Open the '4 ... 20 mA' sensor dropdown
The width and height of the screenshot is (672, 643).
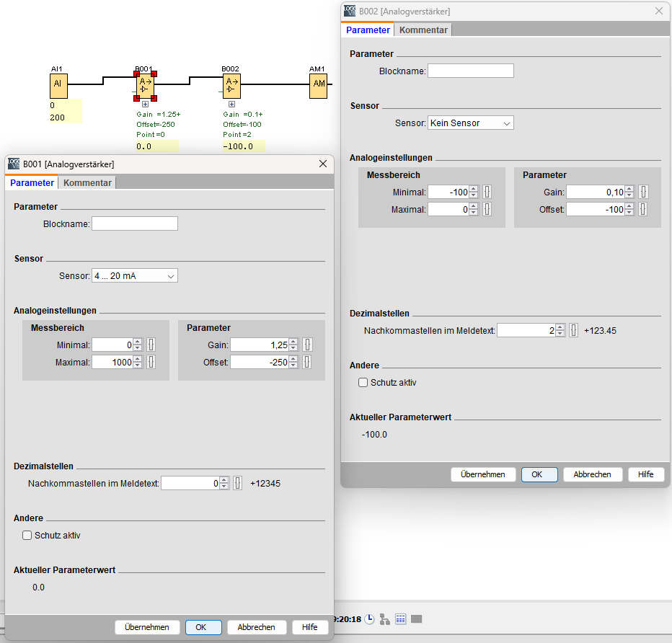click(134, 276)
